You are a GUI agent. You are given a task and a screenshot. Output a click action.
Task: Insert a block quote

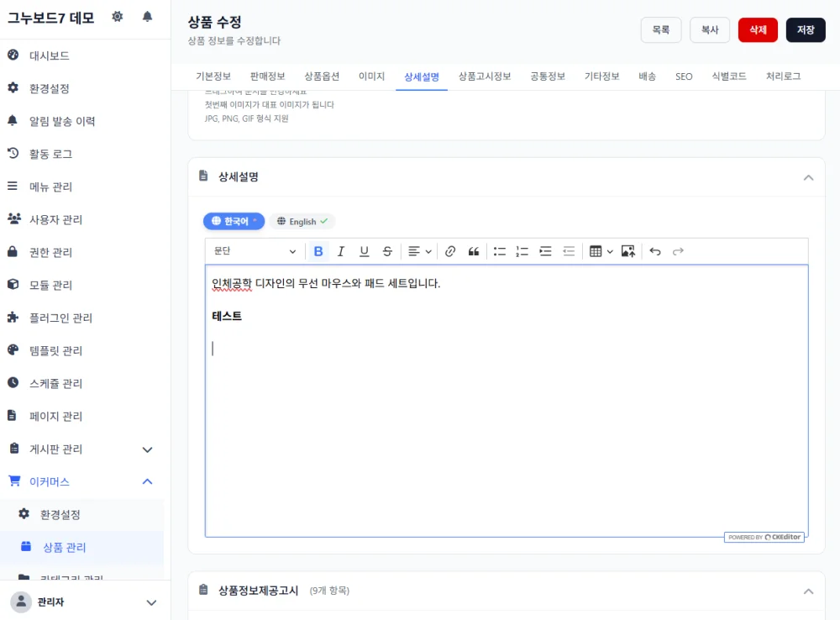coord(473,251)
